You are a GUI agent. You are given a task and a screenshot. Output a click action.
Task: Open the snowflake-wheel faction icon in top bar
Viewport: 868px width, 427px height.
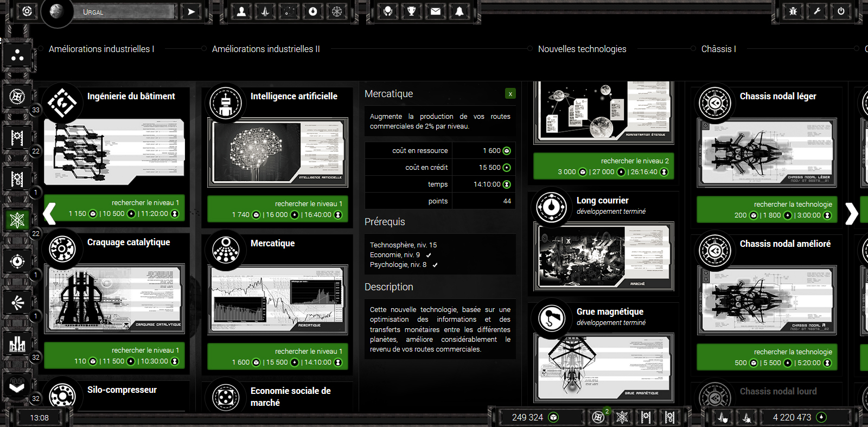pyautogui.click(x=337, y=11)
